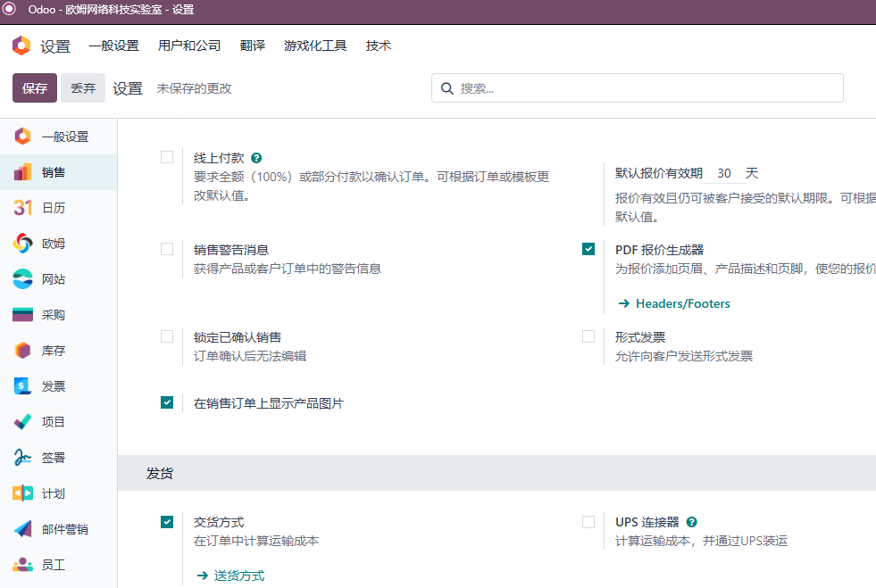
Task: Open the 翻译 menu
Action: pos(253,46)
